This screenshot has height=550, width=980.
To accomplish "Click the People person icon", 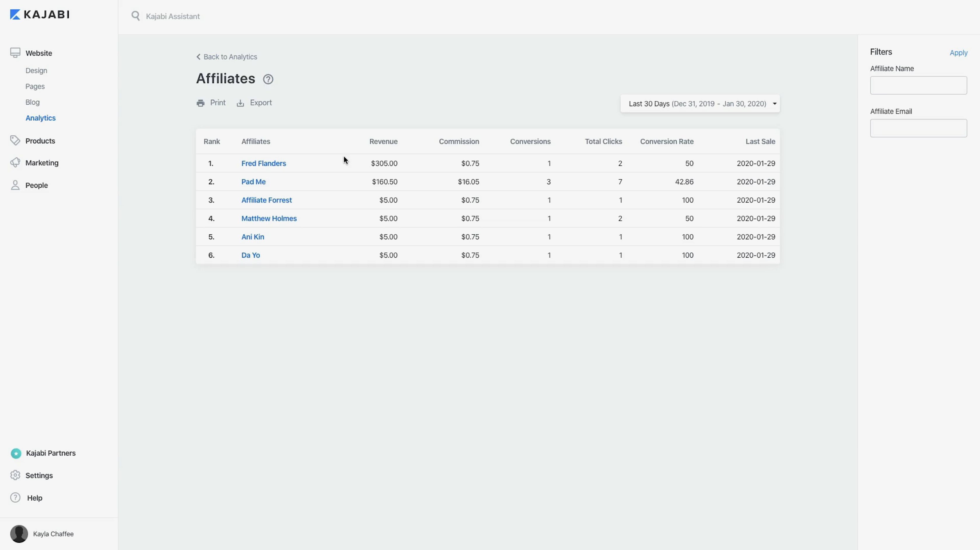I will point(15,185).
